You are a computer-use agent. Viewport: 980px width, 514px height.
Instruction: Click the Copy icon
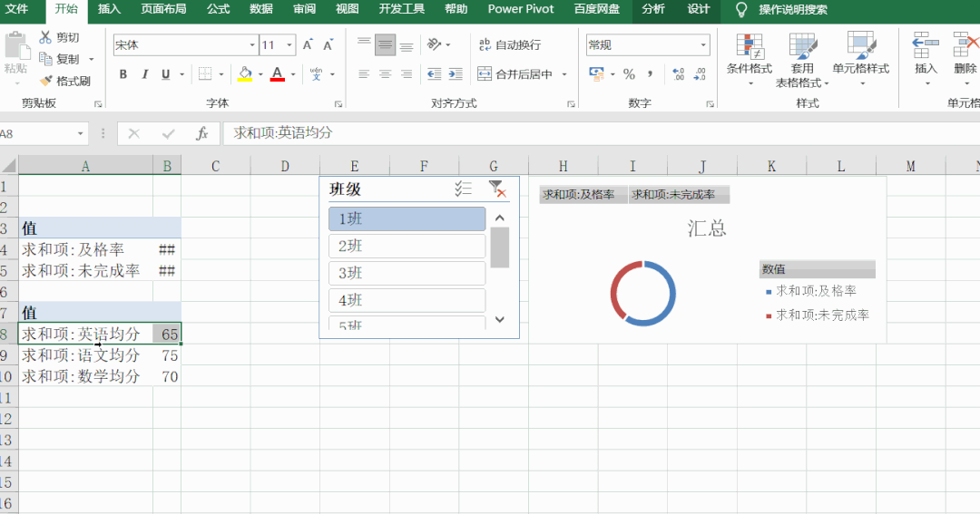(x=45, y=59)
